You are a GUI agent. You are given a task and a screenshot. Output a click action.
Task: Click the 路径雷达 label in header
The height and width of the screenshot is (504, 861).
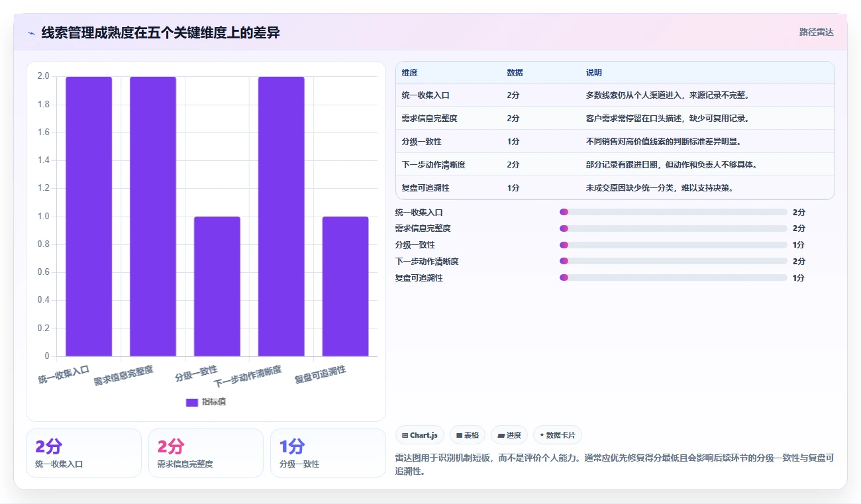(816, 32)
